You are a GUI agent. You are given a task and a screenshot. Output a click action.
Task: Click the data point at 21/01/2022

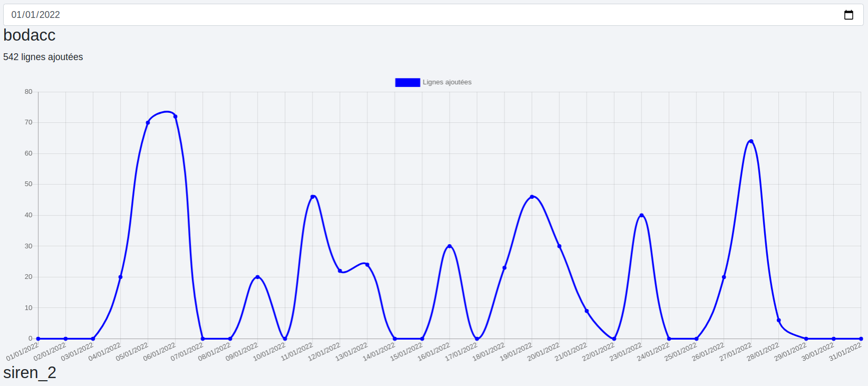587,311
